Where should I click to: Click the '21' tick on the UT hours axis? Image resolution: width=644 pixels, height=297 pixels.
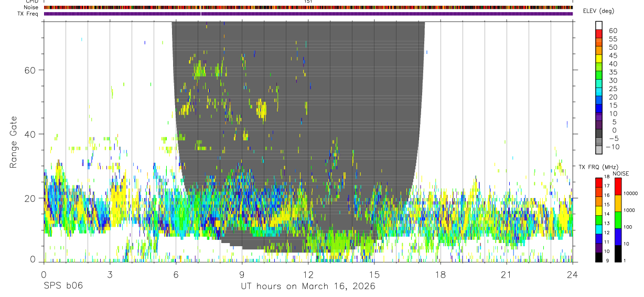pos(506,274)
